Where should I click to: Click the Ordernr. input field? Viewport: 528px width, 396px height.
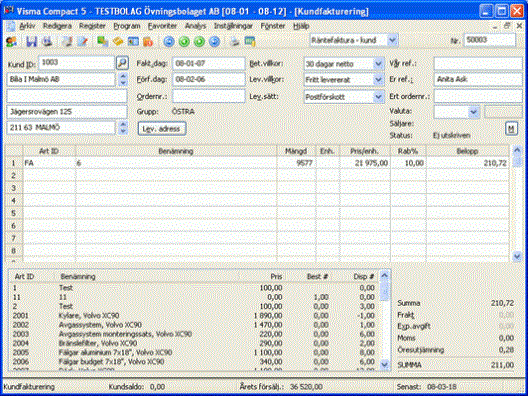click(209, 96)
